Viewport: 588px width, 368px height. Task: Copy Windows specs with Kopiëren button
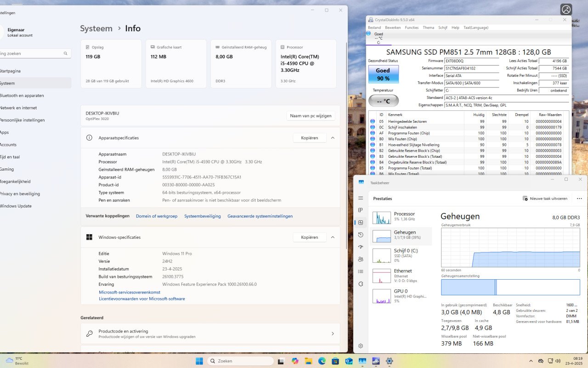tap(310, 237)
